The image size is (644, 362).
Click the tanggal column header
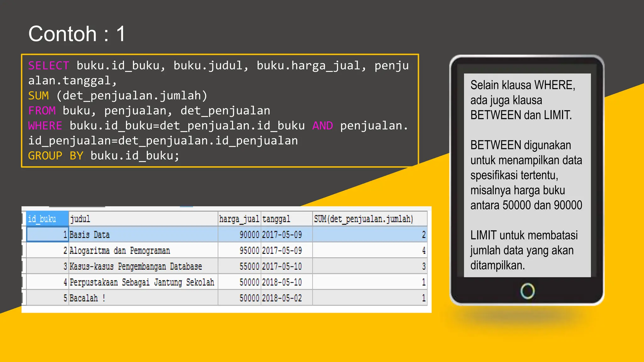coord(286,219)
